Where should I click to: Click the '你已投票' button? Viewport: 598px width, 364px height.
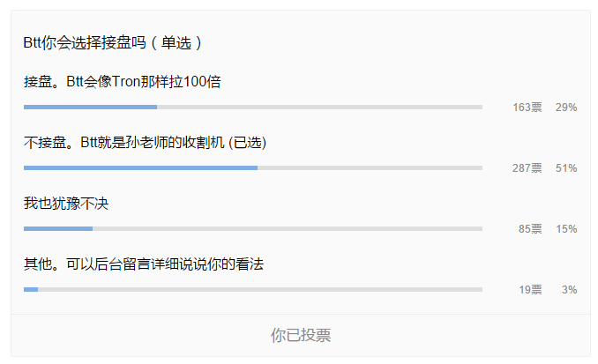coord(301,336)
